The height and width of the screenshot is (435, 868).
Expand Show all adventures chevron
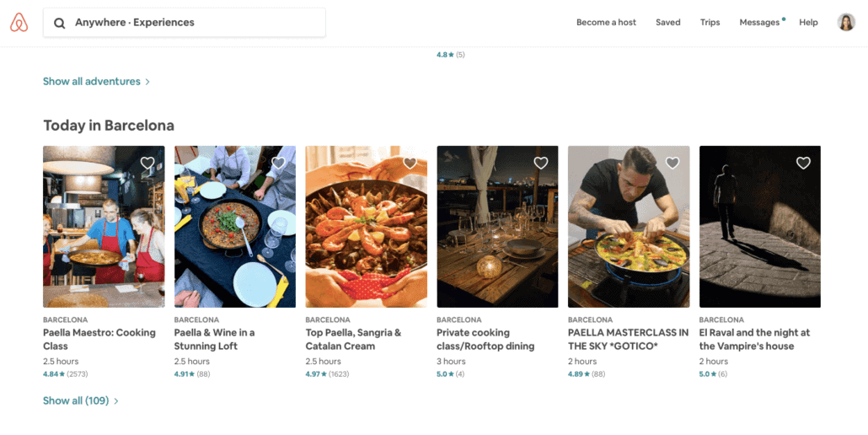click(x=147, y=82)
